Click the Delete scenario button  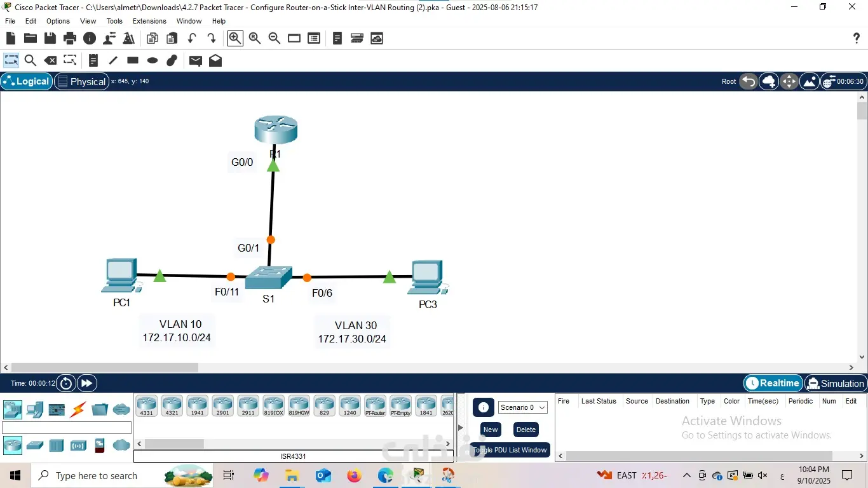coord(526,430)
